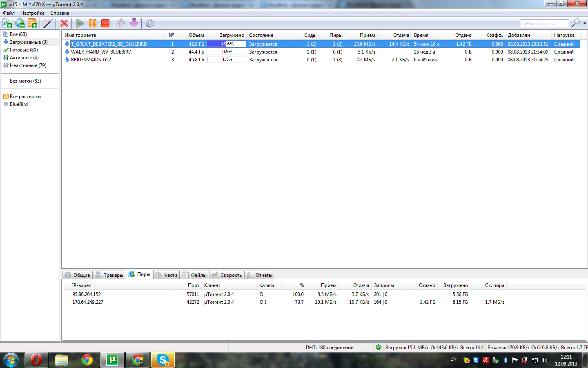
Task: Switch to the Общие tab
Action: (x=77, y=275)
